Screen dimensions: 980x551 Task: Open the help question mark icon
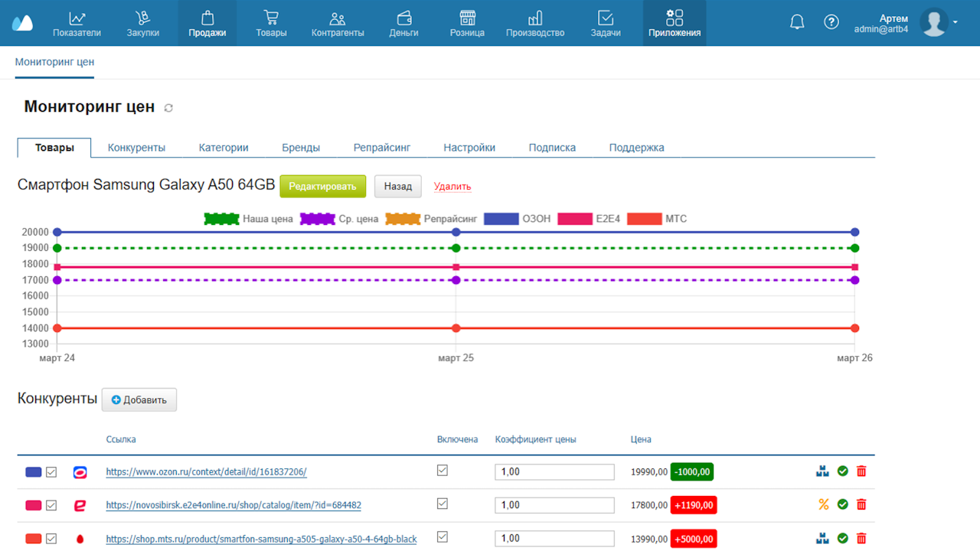click(x=831, y=22)
